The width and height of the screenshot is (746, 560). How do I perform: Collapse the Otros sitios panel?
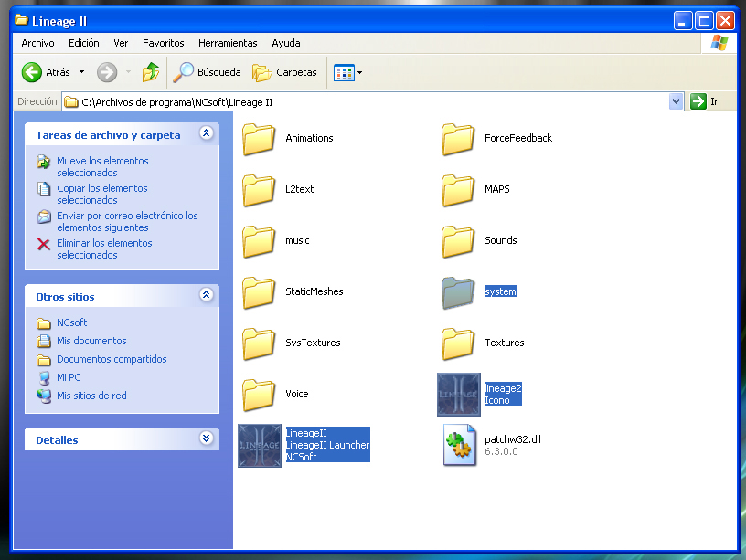(x=206, y=295)
